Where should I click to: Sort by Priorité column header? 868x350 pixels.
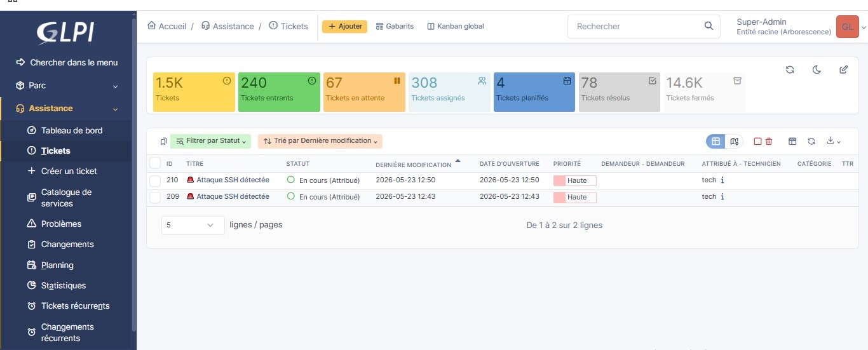[x=567, y=164]
